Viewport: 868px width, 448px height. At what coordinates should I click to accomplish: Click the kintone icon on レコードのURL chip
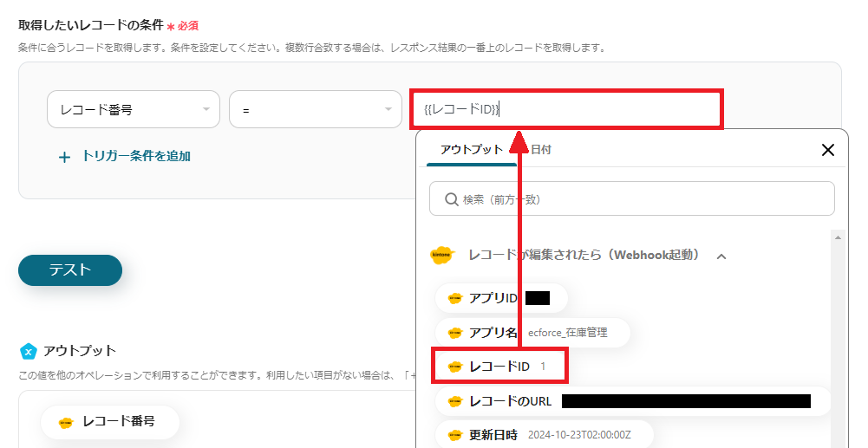click(455, 401)
